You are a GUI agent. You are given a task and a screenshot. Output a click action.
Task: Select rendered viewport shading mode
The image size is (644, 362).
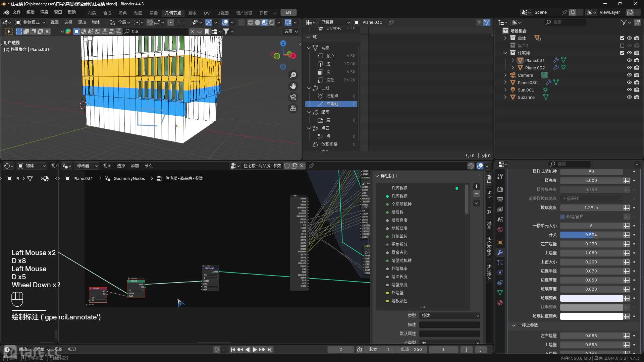click(x=272, y=22)
